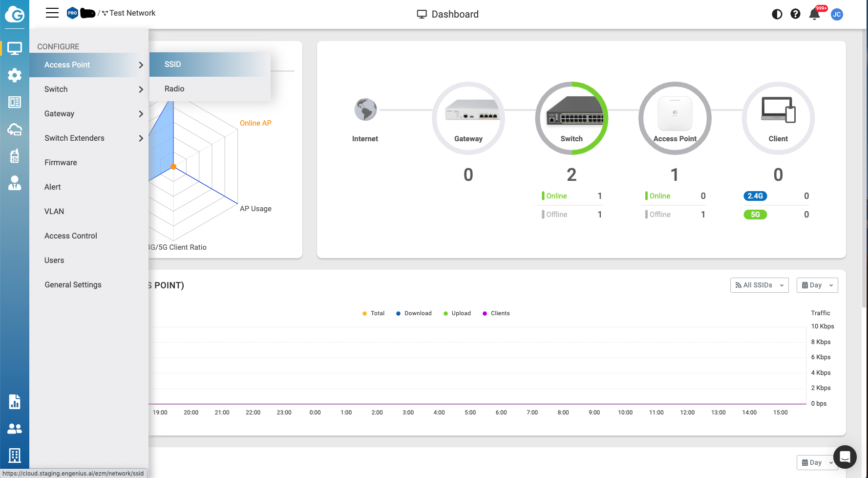Open the All SSIDs dropdown
This screenshot has width=868, height=478.
point(759,285)
